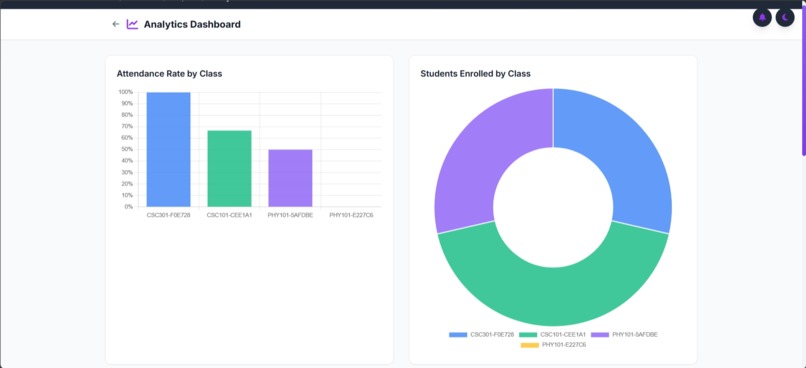Click the Analytics Dashboard title
This screenshot has height=368, width=806.
coord(192,24)
